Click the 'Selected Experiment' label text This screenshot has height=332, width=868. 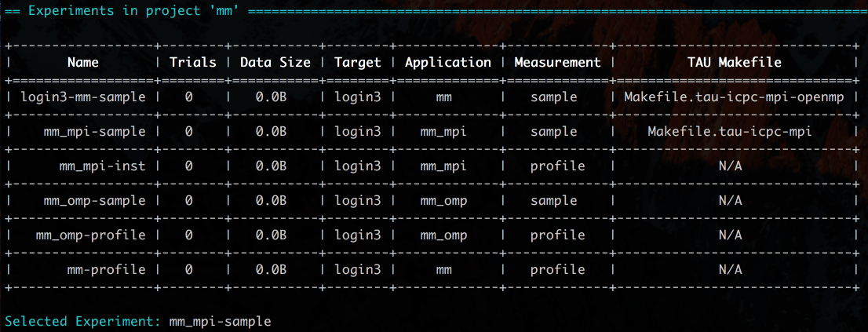pyautogui.click(x=83, y=321)
